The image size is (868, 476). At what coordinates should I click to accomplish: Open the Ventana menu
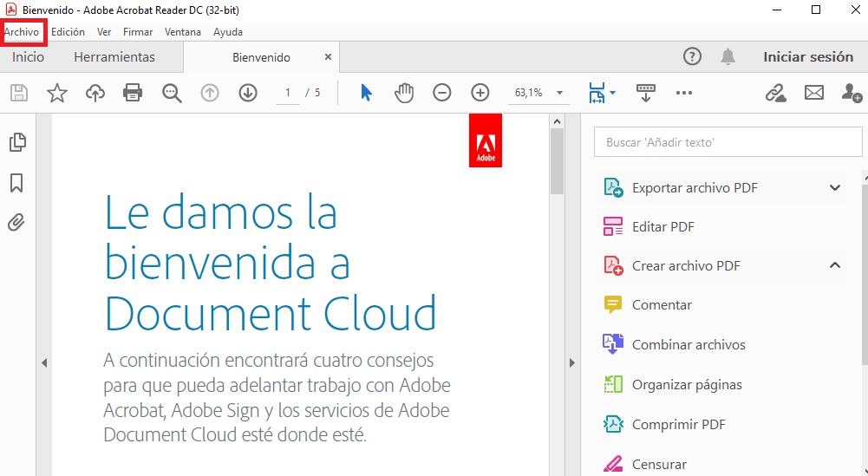[183, 31]
